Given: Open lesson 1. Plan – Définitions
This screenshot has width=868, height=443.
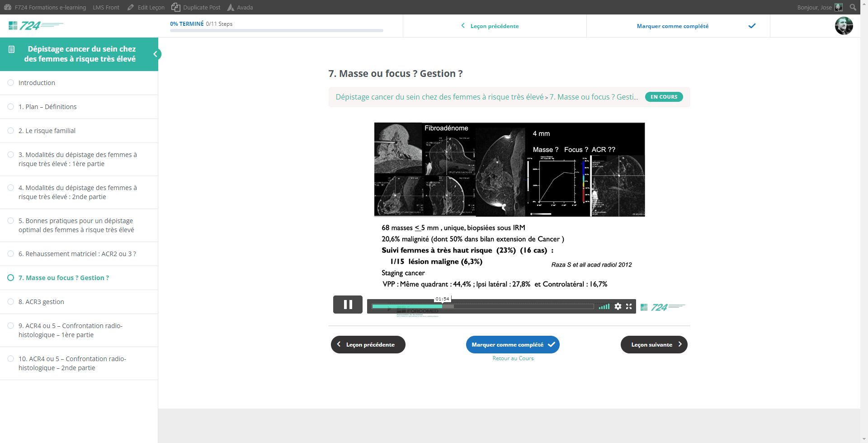Looking at the screenshot, I should (x=47, y=107).
